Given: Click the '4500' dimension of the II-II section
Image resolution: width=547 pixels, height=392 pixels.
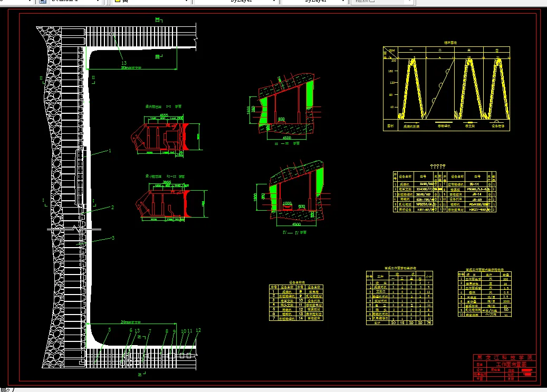Looking at the screenshot, I should tap(287, 138).
